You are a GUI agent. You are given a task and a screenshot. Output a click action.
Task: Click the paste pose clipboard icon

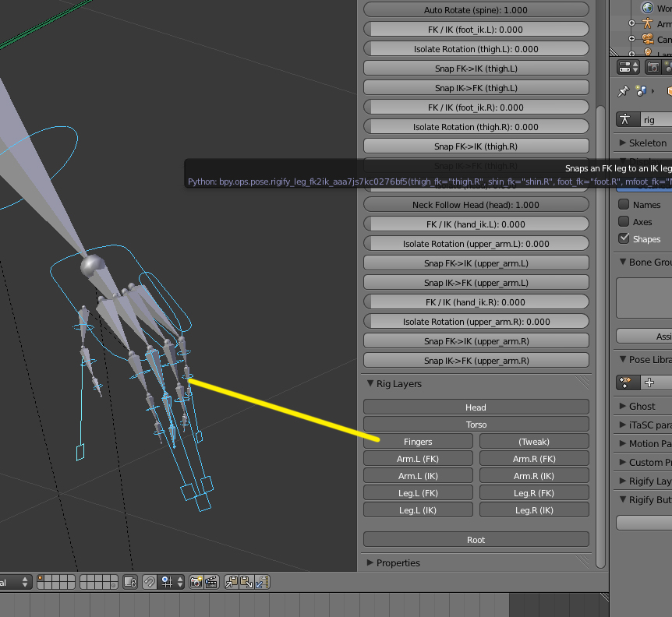click(x=247, y=582)
